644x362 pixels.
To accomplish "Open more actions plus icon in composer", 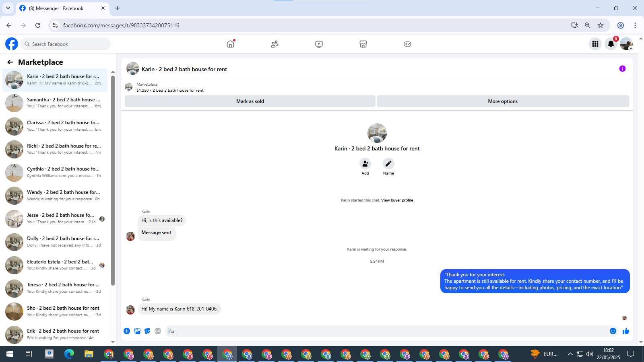I will point(127,331).
